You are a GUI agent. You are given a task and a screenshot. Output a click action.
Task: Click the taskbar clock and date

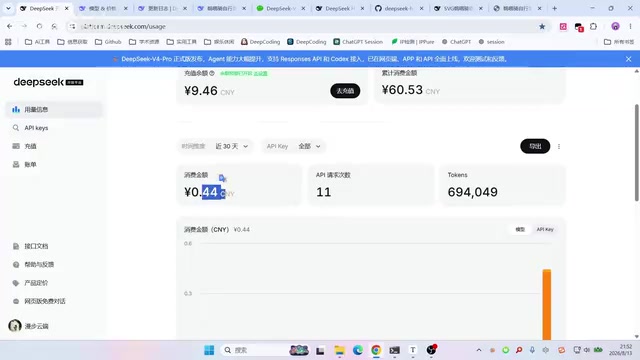620,350
